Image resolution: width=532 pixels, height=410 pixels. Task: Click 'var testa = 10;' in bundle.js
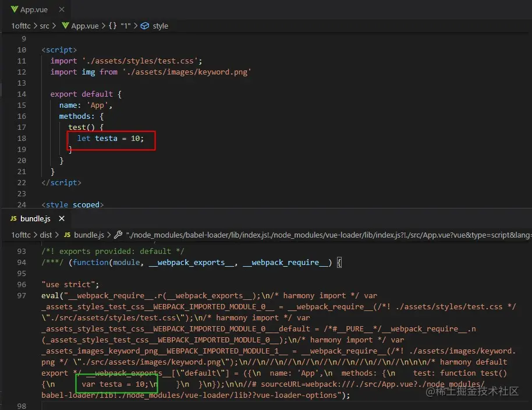pyautogui.click(x=115, y=384)
